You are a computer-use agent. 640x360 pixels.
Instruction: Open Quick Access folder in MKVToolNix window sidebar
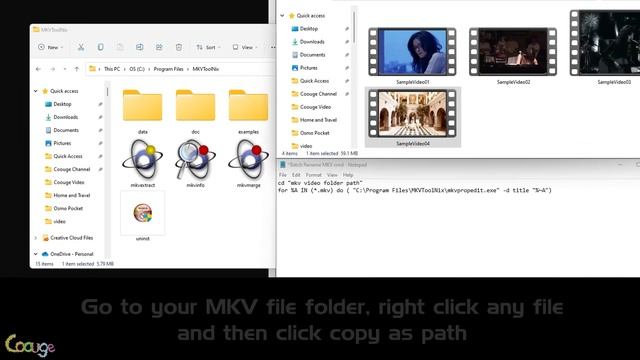[x=68, y=156]
